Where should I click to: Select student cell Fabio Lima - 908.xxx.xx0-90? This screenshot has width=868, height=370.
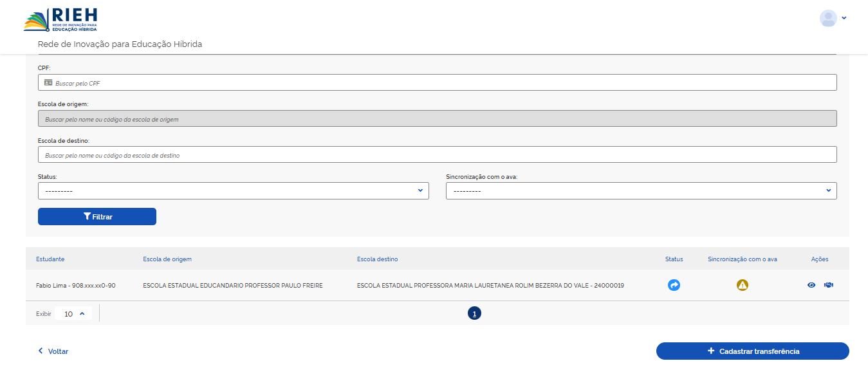point(76,285)
